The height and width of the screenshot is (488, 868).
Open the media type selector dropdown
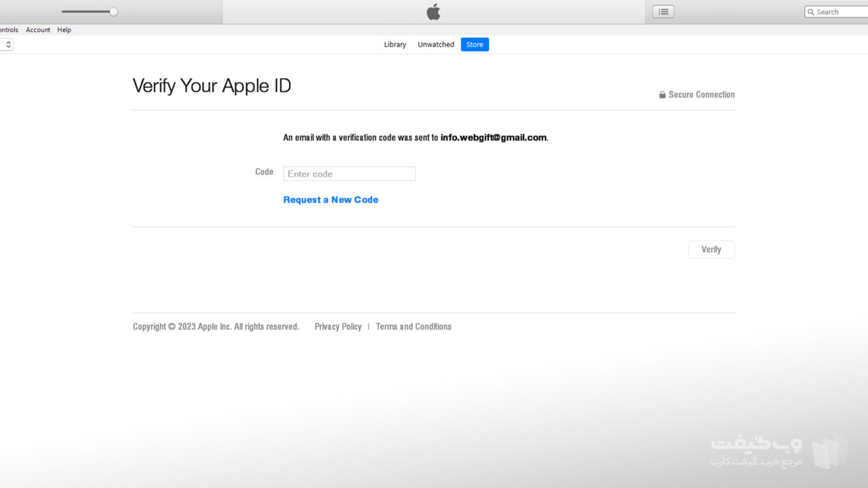point(6,45)
